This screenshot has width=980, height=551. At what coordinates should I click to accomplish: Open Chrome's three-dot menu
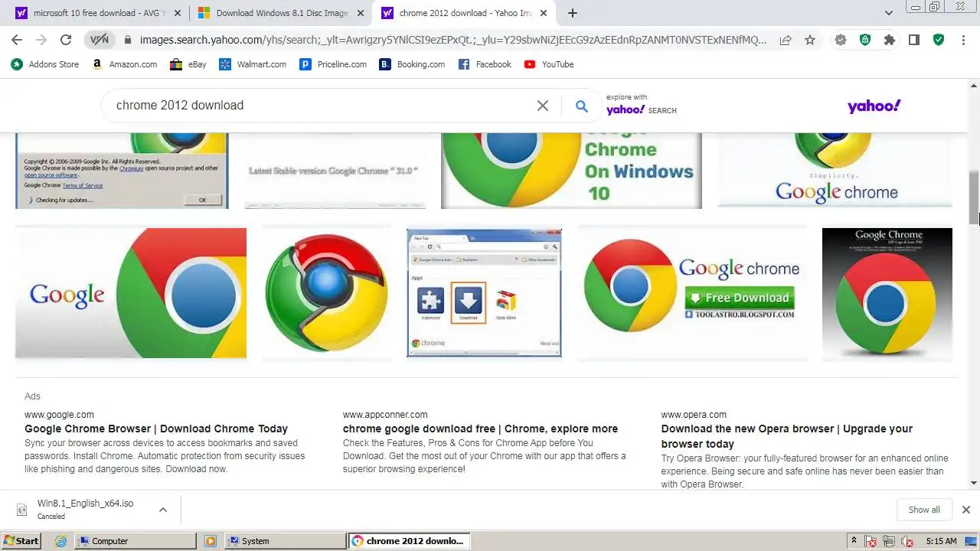point(962,40)
